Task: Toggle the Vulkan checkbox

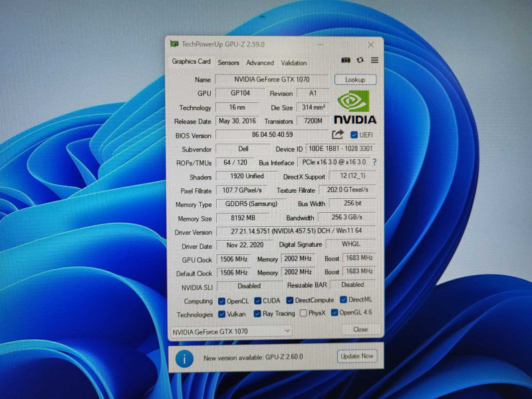Action: pos(221,314)
